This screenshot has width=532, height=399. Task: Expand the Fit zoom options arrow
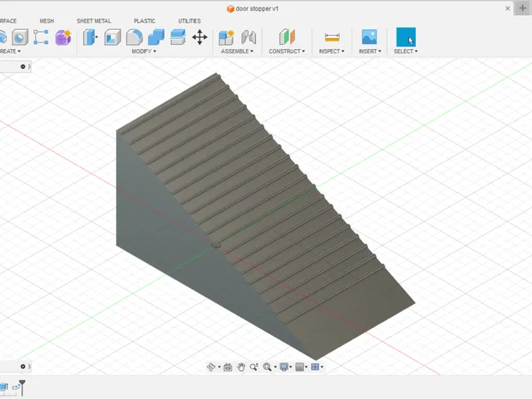pyautogui.click(x=275, y=367)
